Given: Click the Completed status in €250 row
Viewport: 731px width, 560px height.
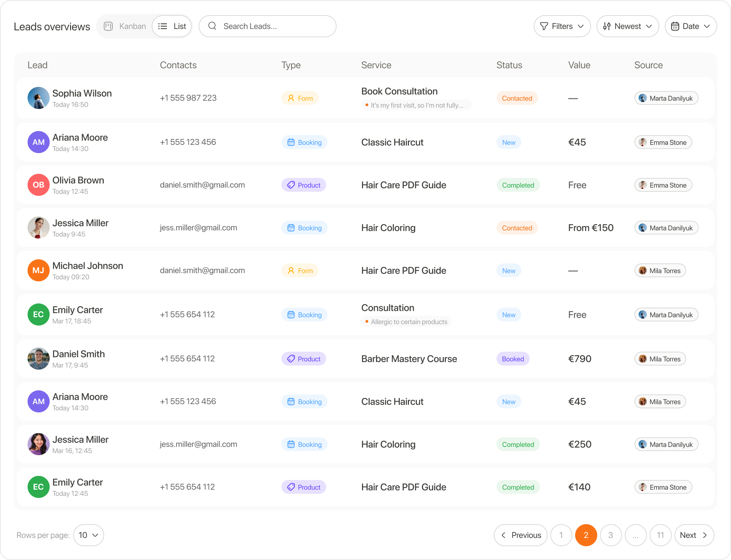Looking at the screenshot, I should (518, 444).
